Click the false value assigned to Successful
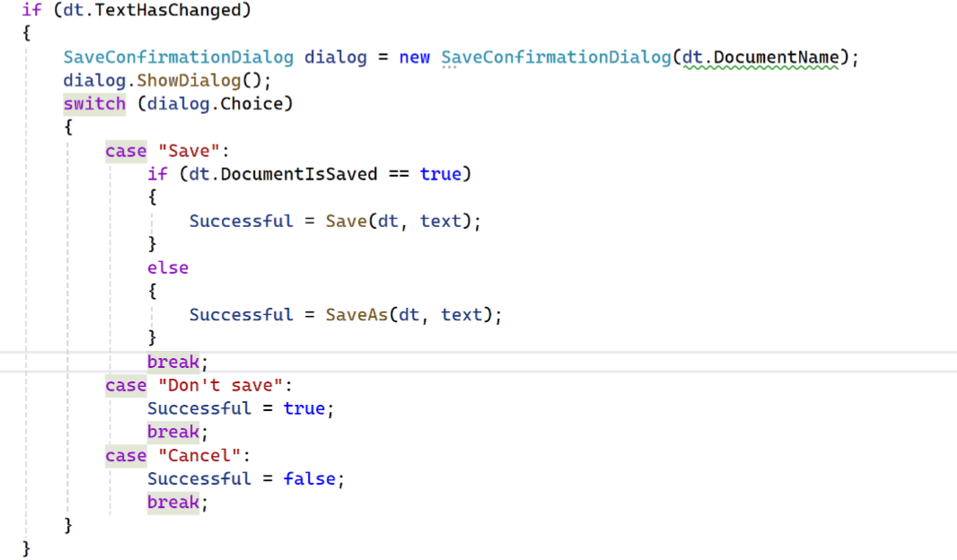 pos(310,479)
